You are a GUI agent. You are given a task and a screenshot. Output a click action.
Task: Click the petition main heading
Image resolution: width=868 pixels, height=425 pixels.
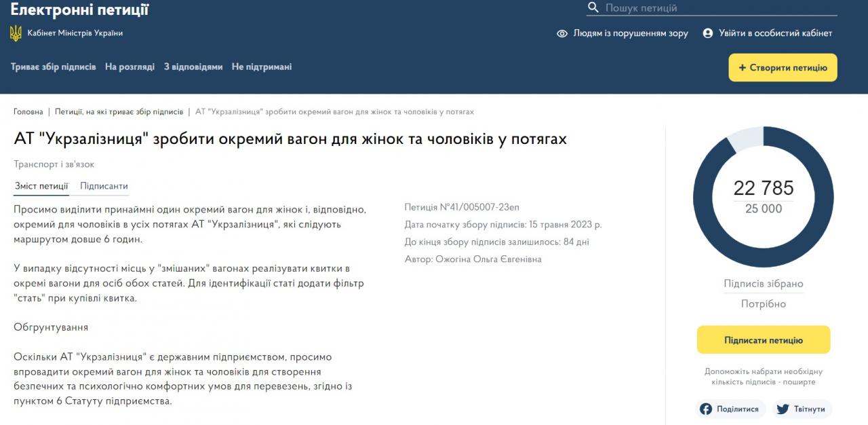pyautogui.click(x=290, y=139)
